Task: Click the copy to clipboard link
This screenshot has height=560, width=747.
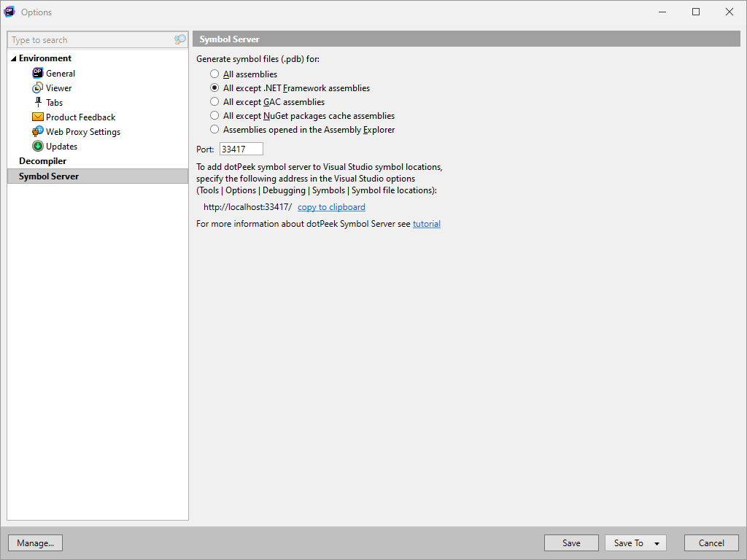Action: pos(332,207)
